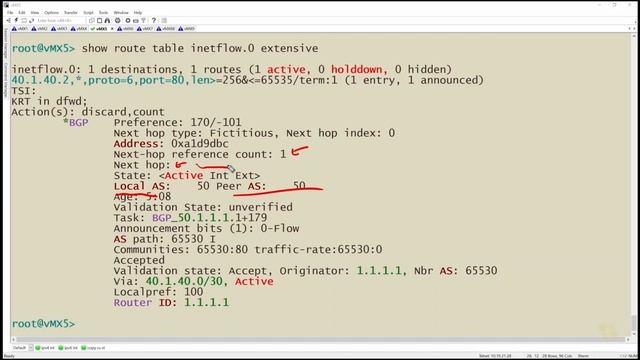Click the flow route line starting with 40.1.40.2
Image resolution: width=640 pixels, height=360 pixels.
[247, 80]
